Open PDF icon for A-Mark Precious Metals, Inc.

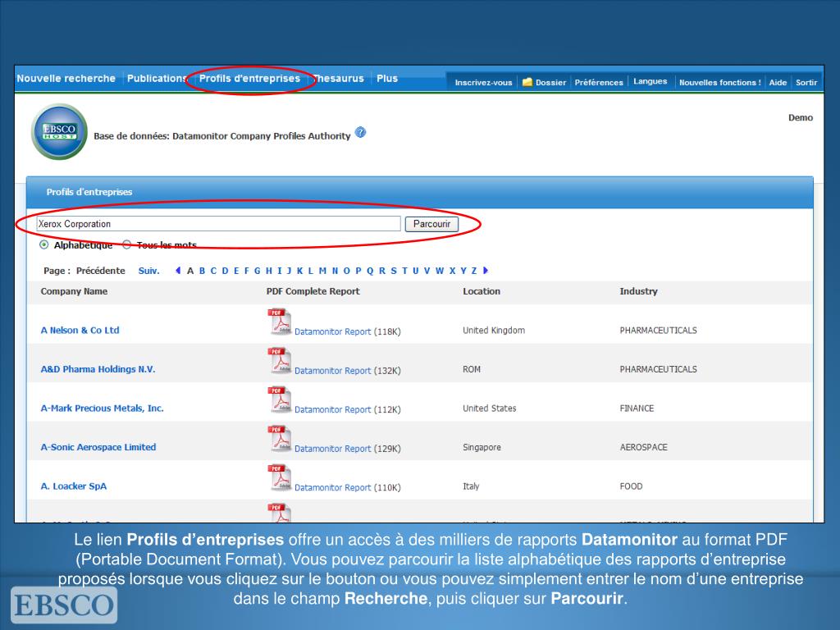[280, 399]
